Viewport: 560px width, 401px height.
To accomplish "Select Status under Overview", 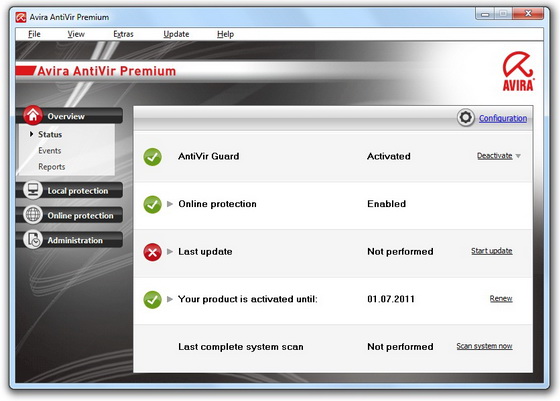I will click(x=50, y=134).
